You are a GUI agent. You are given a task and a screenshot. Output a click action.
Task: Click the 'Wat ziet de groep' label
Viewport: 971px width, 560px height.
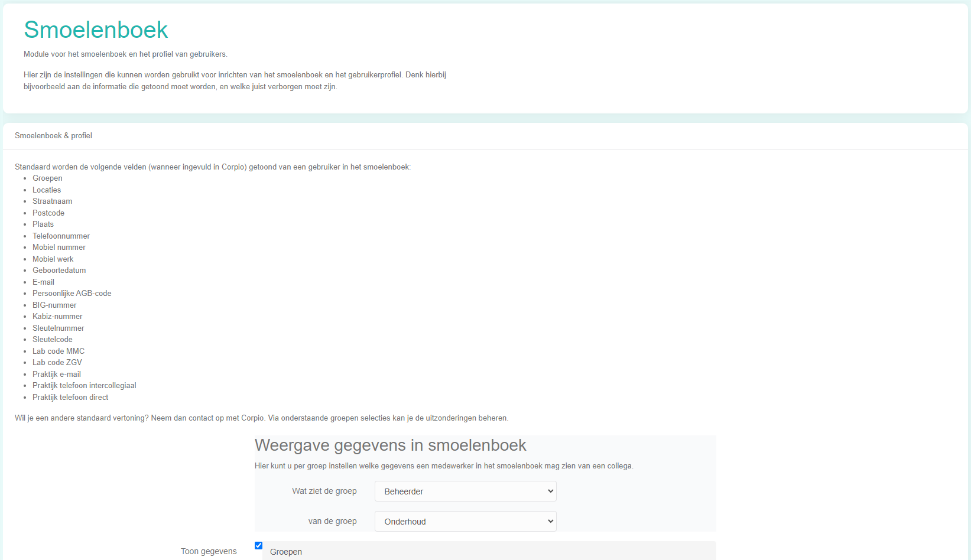324,491
